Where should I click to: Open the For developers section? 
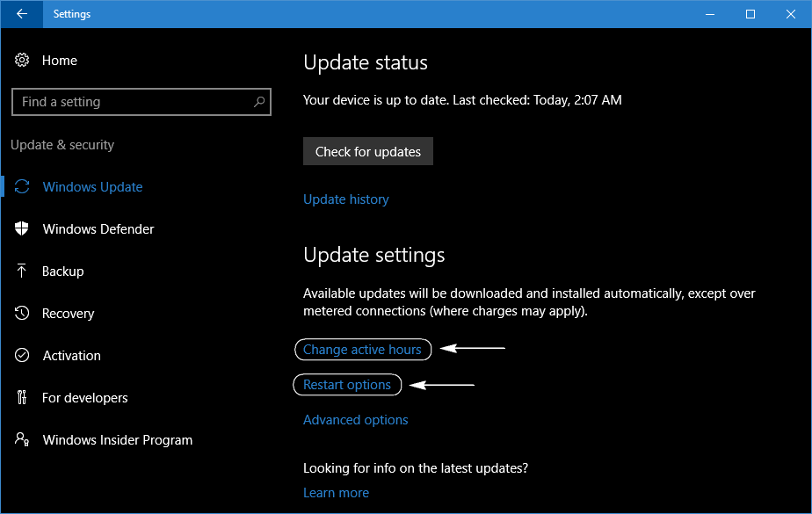point(85,397)
